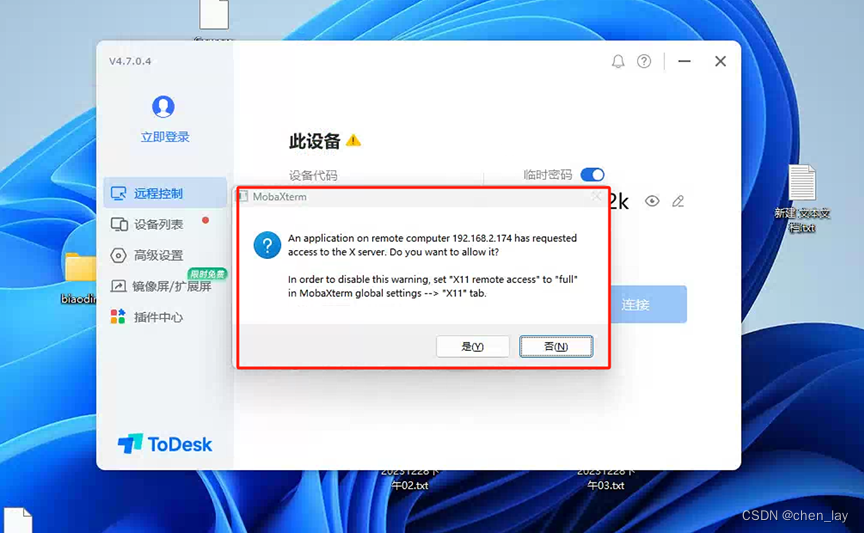The width and height of the screenshot is (864, 533).
Task: Select the biaodi folder on the desktop
Action: [x=79, y=278]
